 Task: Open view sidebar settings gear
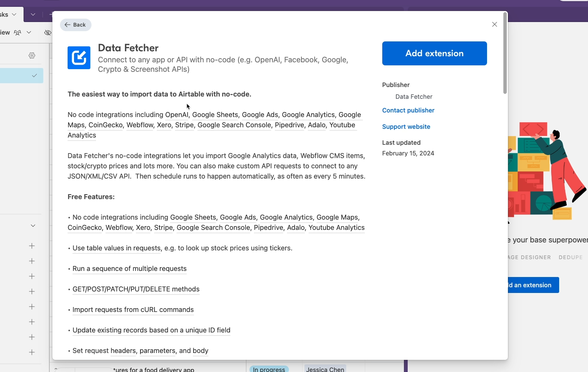pos(32,55)
